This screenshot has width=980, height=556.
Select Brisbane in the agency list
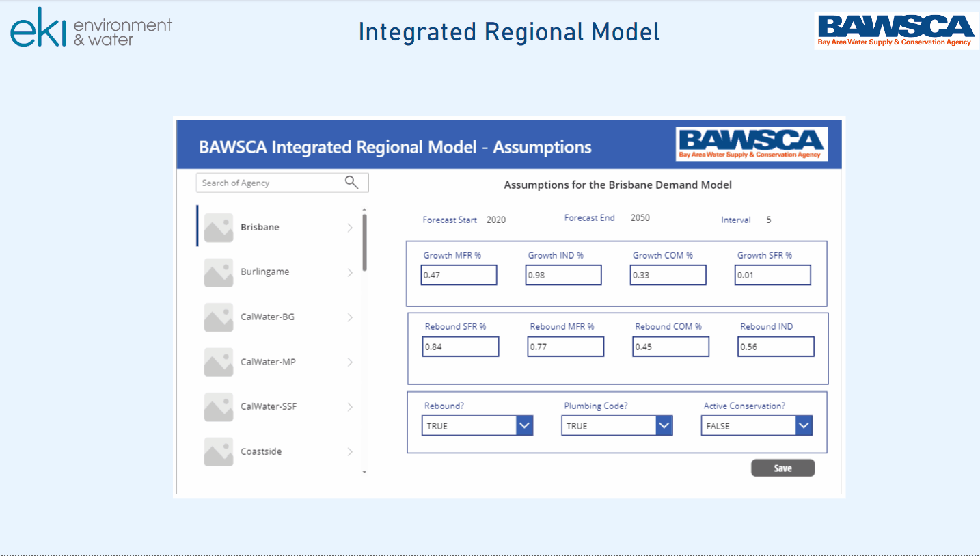tap(279, 228)
